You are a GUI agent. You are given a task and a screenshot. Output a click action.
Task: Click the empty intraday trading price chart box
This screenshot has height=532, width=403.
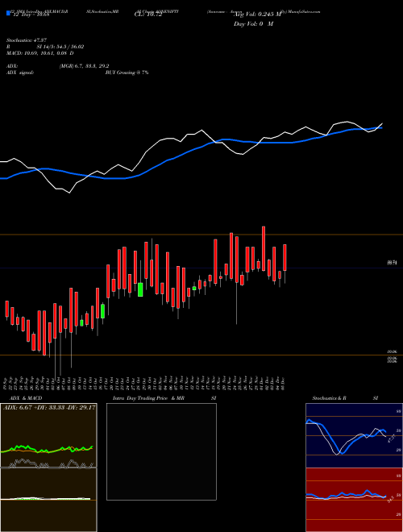pos(161,451)
